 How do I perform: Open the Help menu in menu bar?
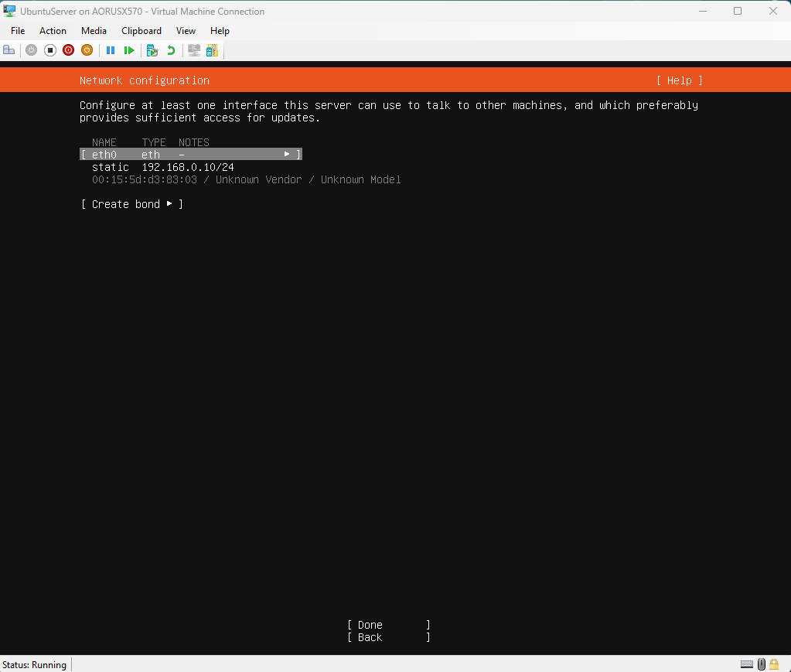220,31
